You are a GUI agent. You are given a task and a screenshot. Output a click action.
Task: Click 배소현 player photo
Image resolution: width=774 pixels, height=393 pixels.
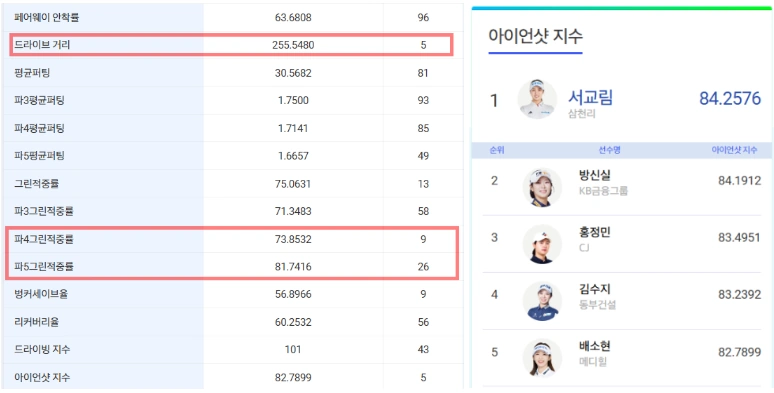542,358
